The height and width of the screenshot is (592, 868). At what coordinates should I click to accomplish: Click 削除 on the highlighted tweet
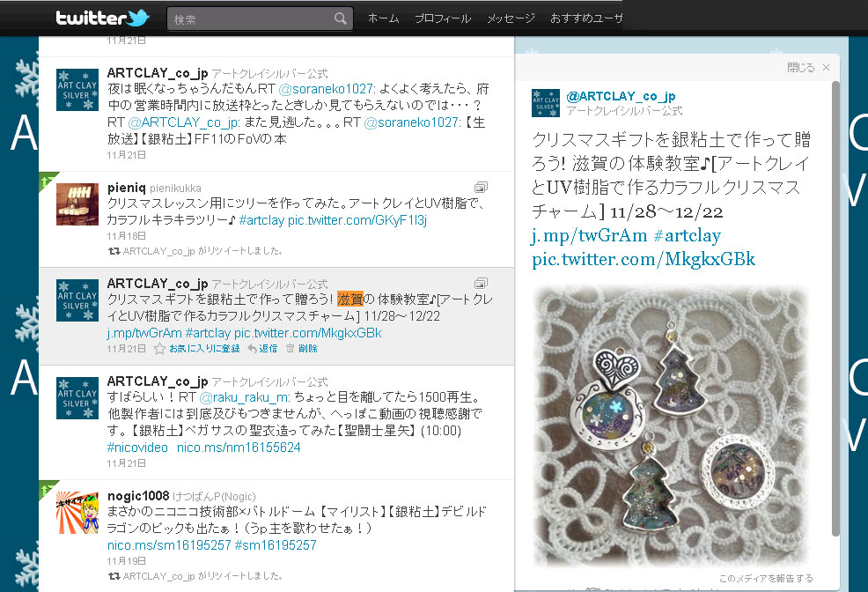click(308, 348)
